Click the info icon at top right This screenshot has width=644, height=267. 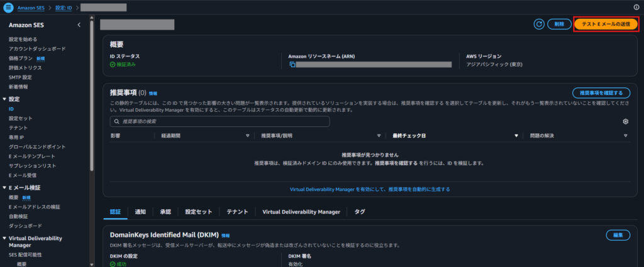pos(636,8)
